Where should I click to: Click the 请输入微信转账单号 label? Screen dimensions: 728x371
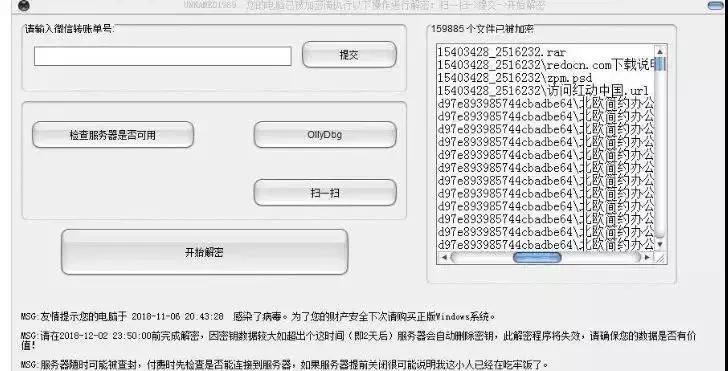pyautogui.click(x=69, y=28)
